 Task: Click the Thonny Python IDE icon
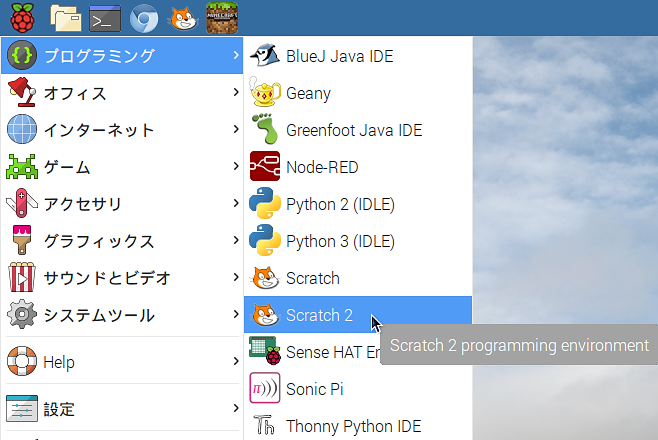point(265,425)
